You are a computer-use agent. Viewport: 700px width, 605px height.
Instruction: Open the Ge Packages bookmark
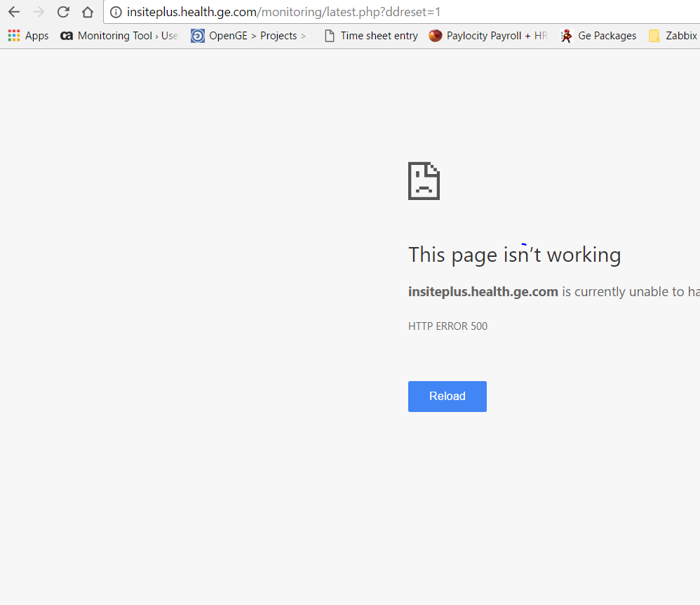coord(599,36)
